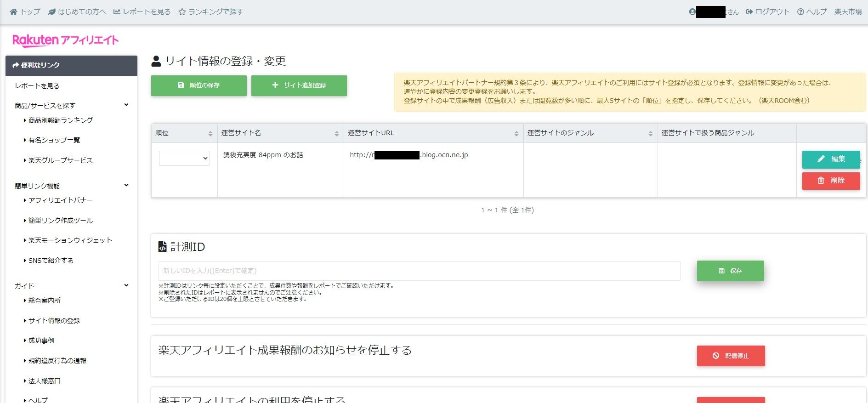Click the trash icon on 削除 button
This screenshot has height=403, width=868.
point(821,181)
